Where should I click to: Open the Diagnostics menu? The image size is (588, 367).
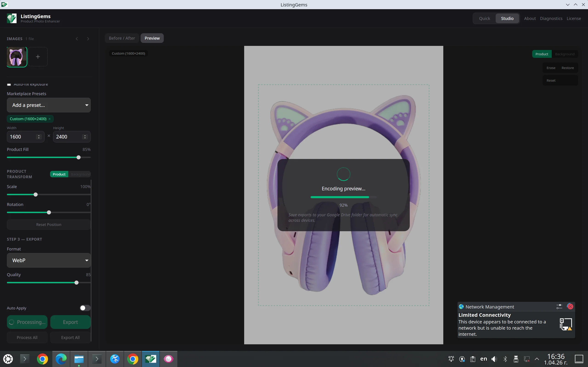click(551, 18)
